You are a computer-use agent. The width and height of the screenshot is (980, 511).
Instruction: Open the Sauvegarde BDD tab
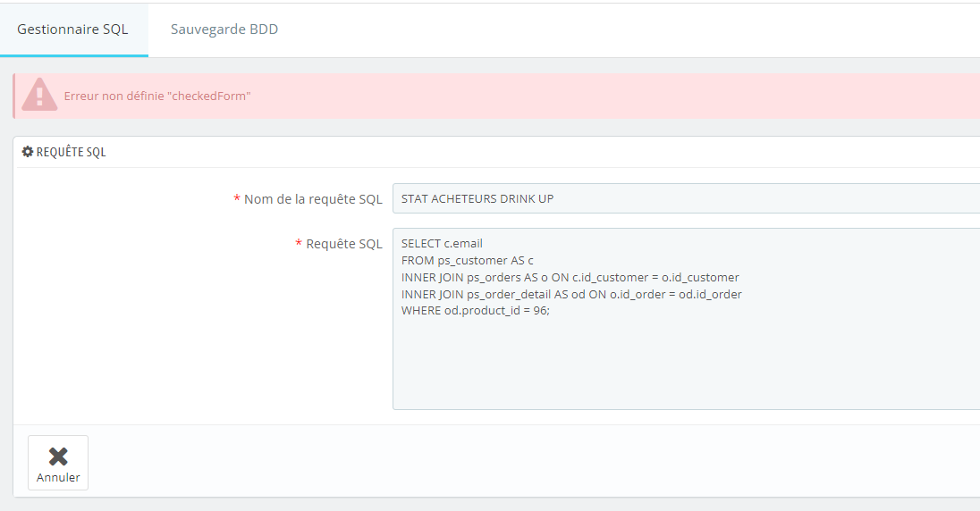coord(224,29)
